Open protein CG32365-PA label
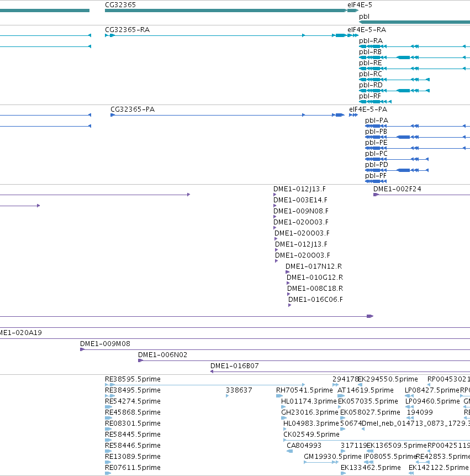 pyautogui.click(x=133, y=109)
